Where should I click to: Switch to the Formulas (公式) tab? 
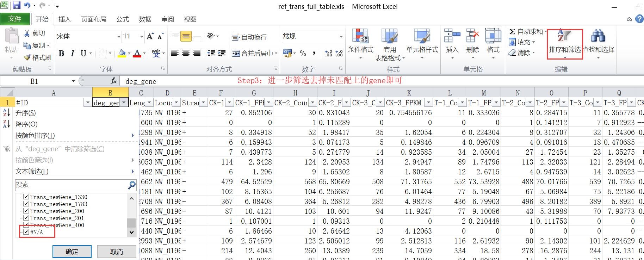(123, 19)
